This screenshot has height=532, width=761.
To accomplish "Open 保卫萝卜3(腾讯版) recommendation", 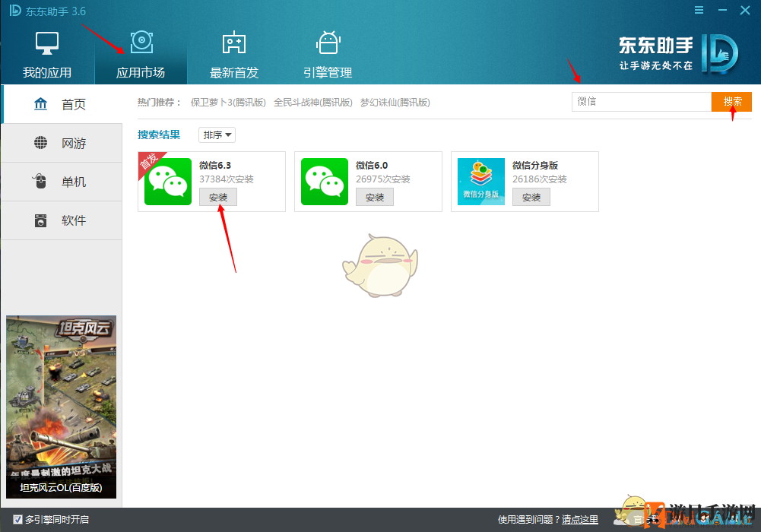I will [x=228, y=103].
